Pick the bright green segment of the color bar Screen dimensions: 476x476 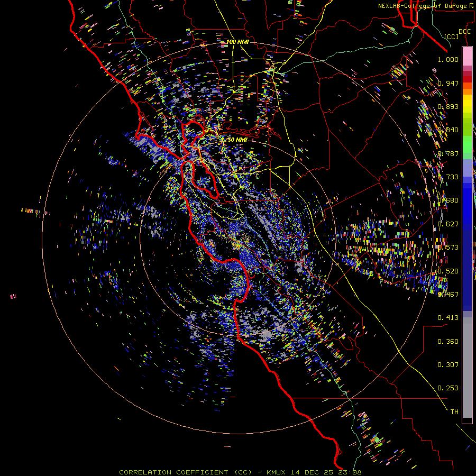(467, 144)
